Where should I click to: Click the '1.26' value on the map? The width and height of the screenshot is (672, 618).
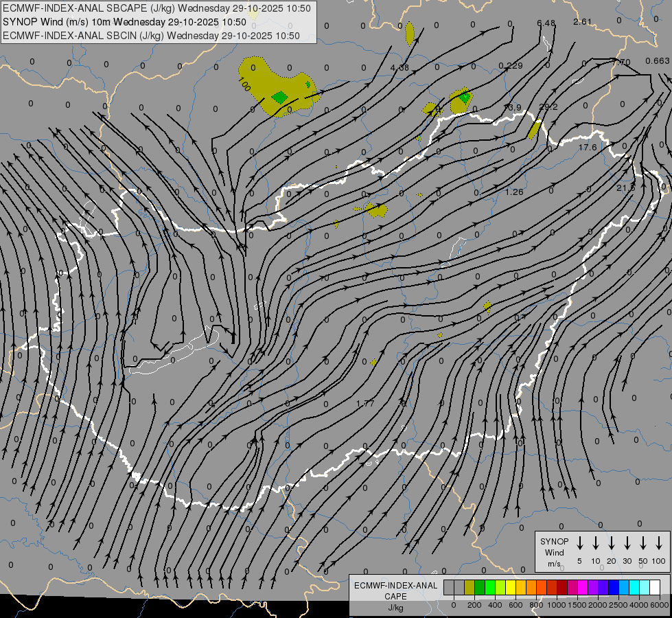(x=514, y=192)
